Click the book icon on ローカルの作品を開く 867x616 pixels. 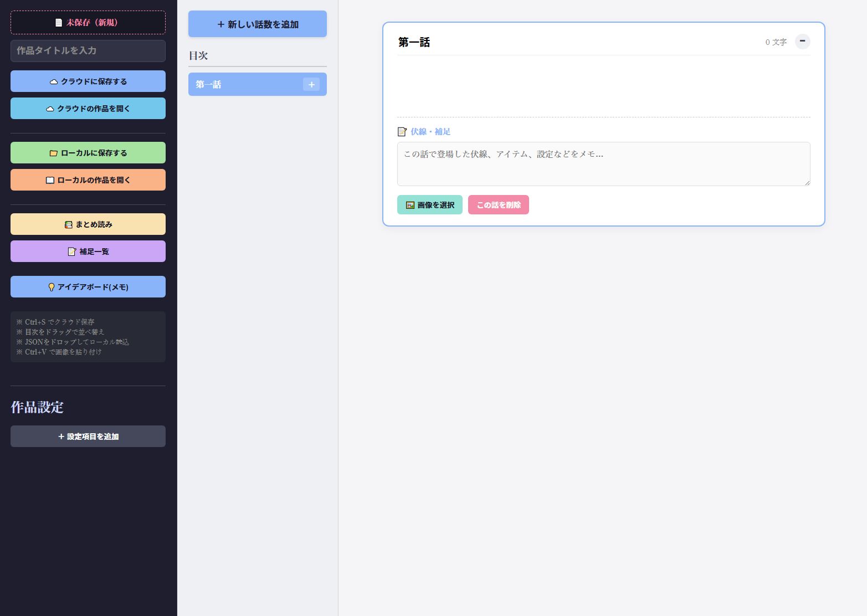(x=50, y=180)
